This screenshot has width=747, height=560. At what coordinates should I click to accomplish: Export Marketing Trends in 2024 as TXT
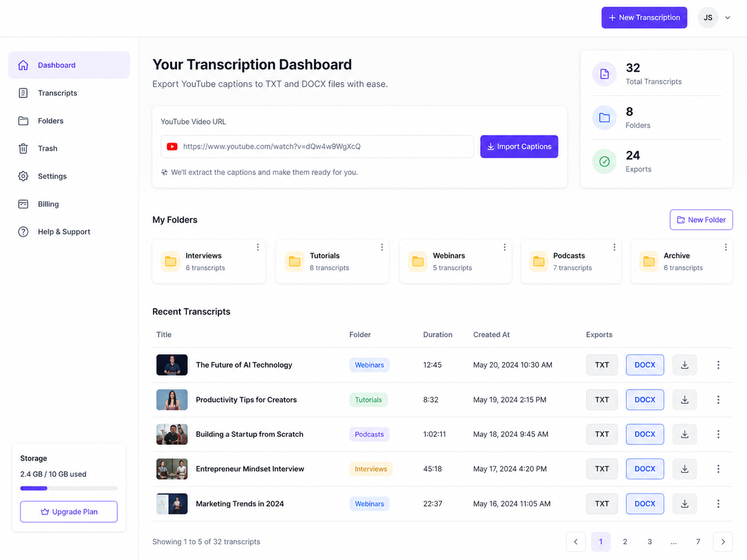click(602, 504)
